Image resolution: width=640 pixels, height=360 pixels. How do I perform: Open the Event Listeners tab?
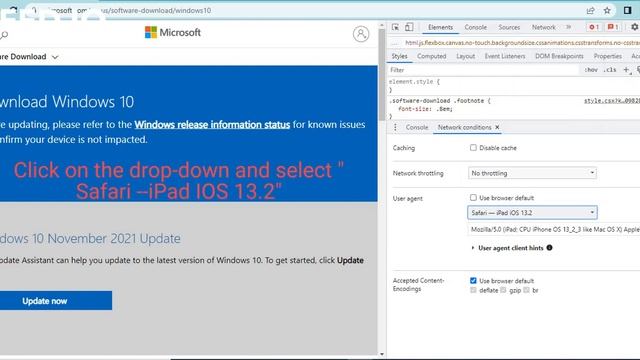[505, 56]
